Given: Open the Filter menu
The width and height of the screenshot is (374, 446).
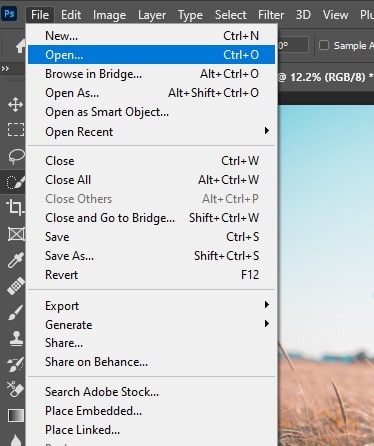Looking at the screenshot, I should [x=271, y=15].
